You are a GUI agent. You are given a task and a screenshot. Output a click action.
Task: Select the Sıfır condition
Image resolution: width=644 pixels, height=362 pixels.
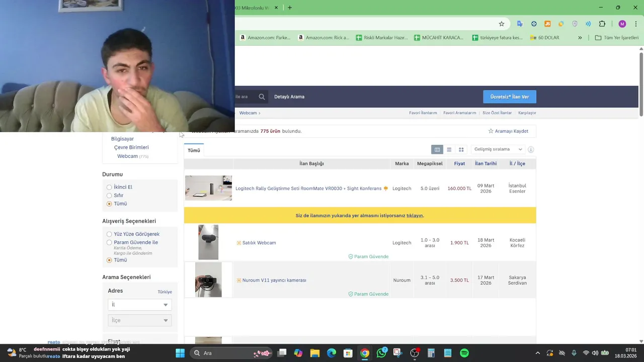(x=109, y=196)
